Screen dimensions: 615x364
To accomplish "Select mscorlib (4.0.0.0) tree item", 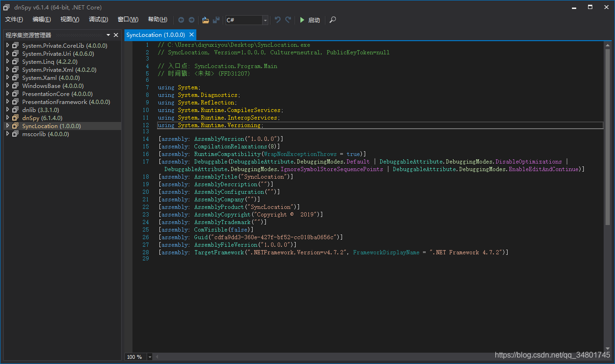I will pos(45,134).
